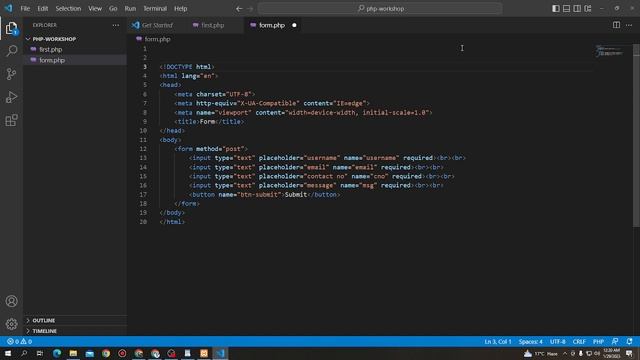Open the Run and Debug view
The width and height of the screenshot is (640, 360).
tap(11, 97)
